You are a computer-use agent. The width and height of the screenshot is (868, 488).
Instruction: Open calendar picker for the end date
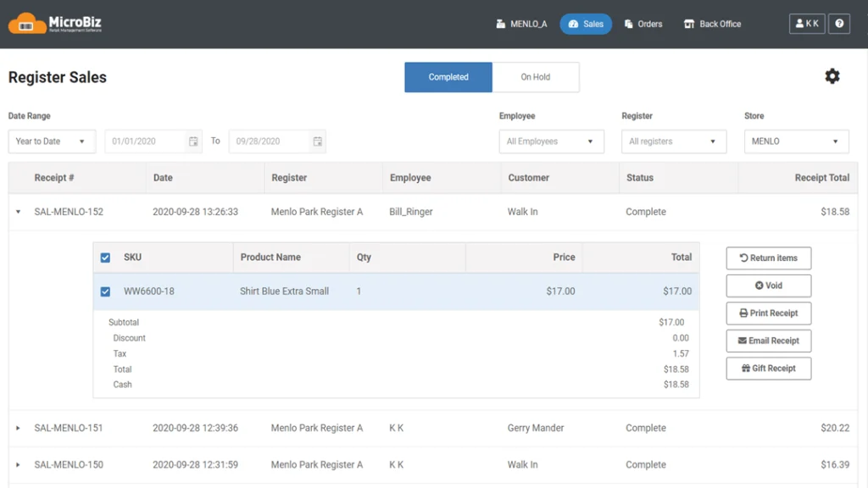(x=317, y=141)
